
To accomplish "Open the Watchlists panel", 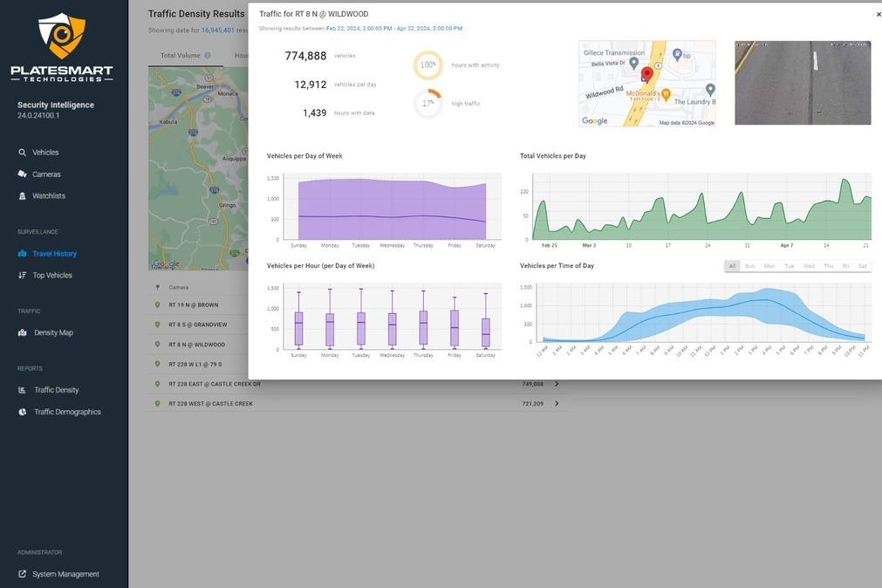I will tap(44, 195).
